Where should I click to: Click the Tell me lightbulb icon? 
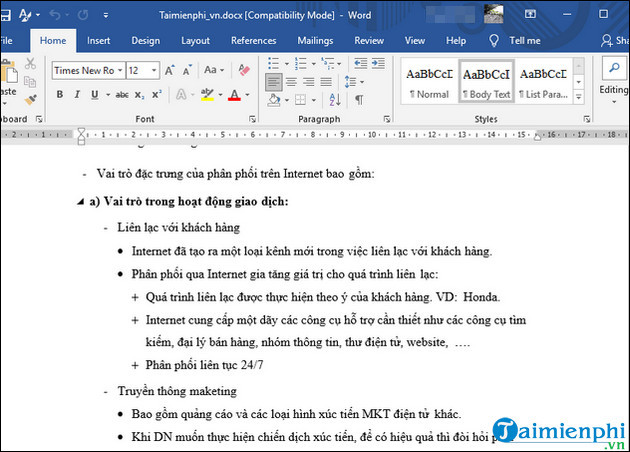pos(494,41)
